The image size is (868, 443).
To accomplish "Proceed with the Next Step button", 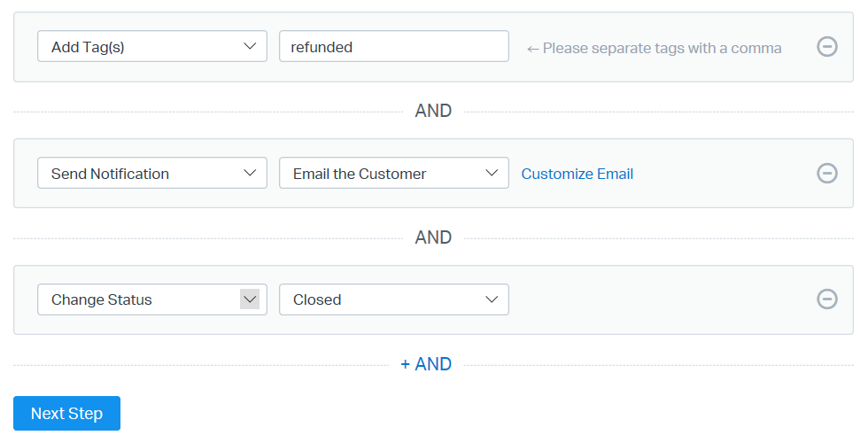I will tap(66, 414).
